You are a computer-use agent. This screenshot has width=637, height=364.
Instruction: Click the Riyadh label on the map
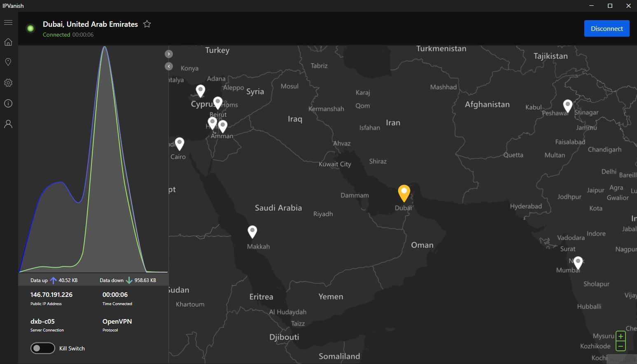(323, 214)
